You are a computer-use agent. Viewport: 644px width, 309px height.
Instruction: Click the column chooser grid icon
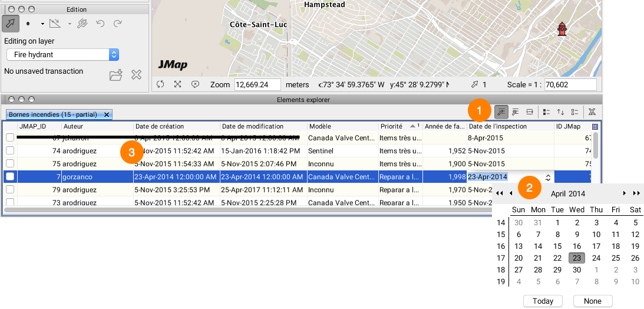pyautogui.click(x=595, y=126)
